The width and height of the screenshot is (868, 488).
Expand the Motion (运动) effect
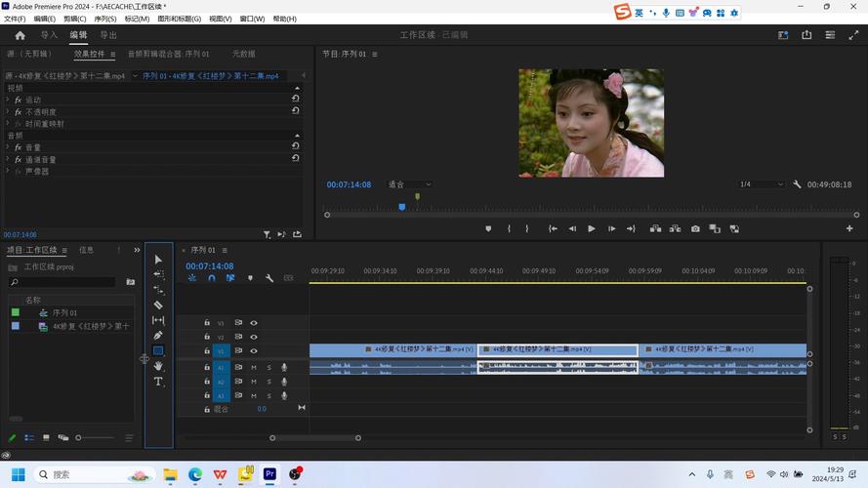tap(8, 100)
